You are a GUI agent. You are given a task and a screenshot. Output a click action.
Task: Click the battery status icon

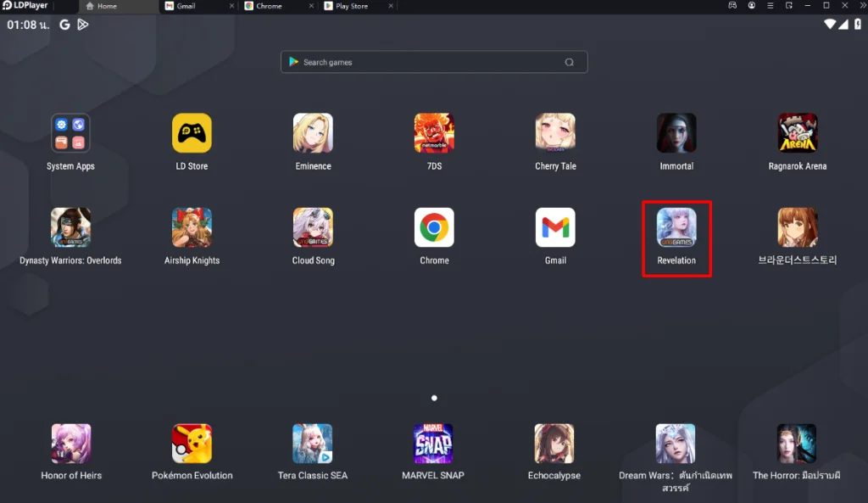[858, 25]
